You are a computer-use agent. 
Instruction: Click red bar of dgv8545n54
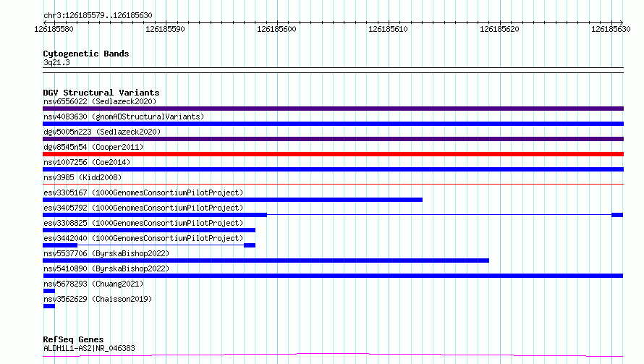333,154
